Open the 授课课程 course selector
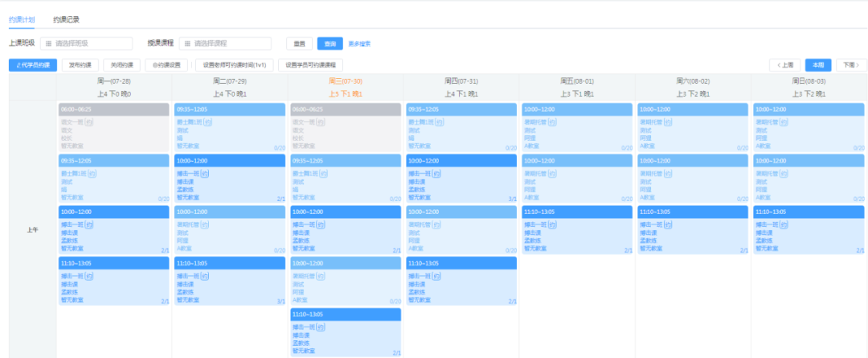This screenshot has width=868, height=358. point(225,43)
